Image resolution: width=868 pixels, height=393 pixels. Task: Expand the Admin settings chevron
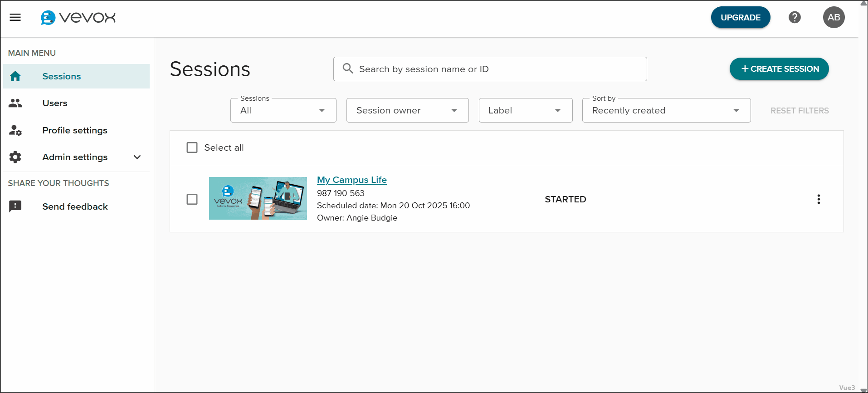coord(137,157)
